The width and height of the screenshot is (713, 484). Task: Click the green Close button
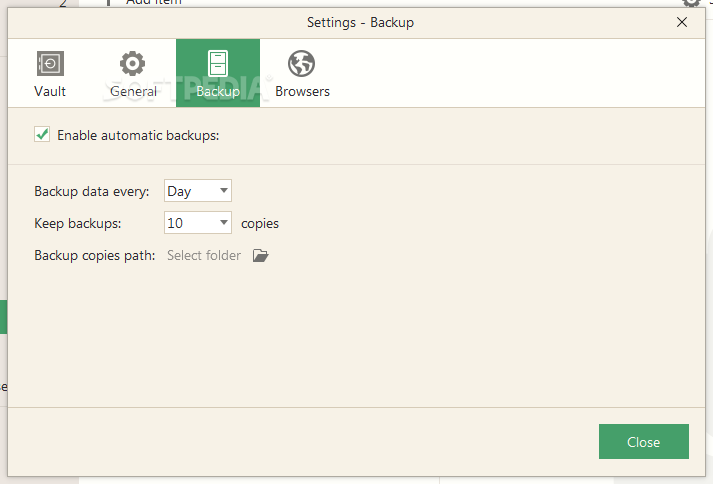point(643,442)
